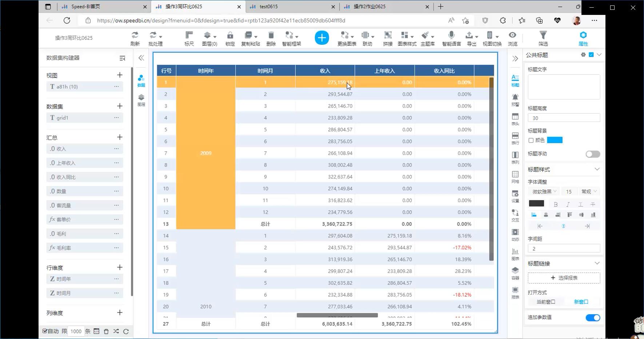Check the 标题背景 颜色 checkbox
644x339 pixels.
click(531, 140)
